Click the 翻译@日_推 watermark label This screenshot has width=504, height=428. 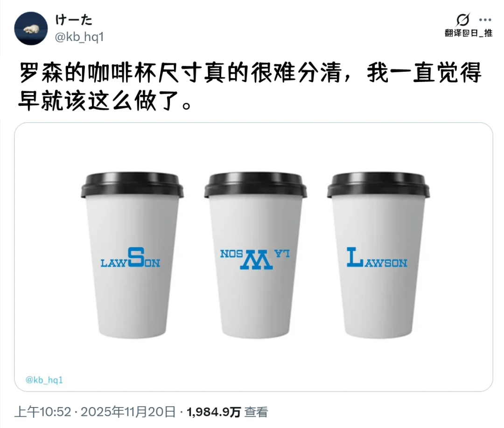tap(469, 33)
